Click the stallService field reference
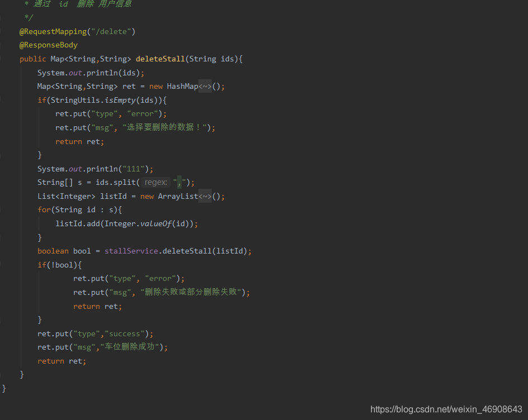The height and width of the screenshot is (420, 528). coord(131,251)
